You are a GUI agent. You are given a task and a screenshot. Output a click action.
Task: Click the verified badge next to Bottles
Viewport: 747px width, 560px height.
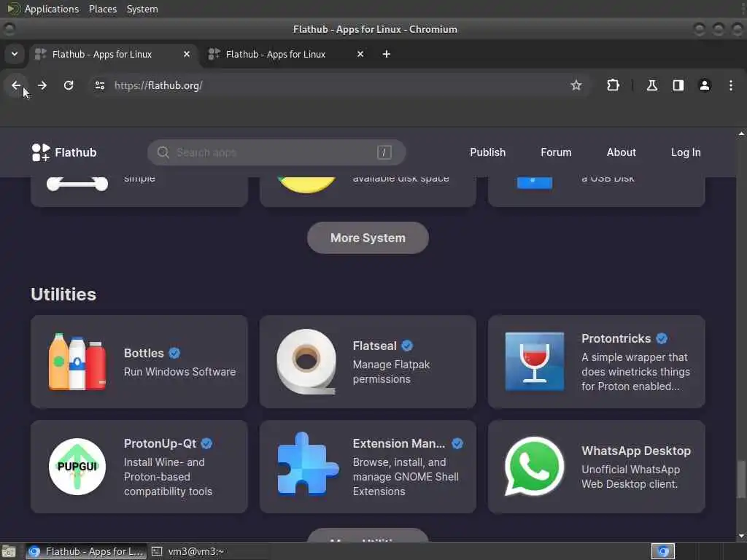174,353
